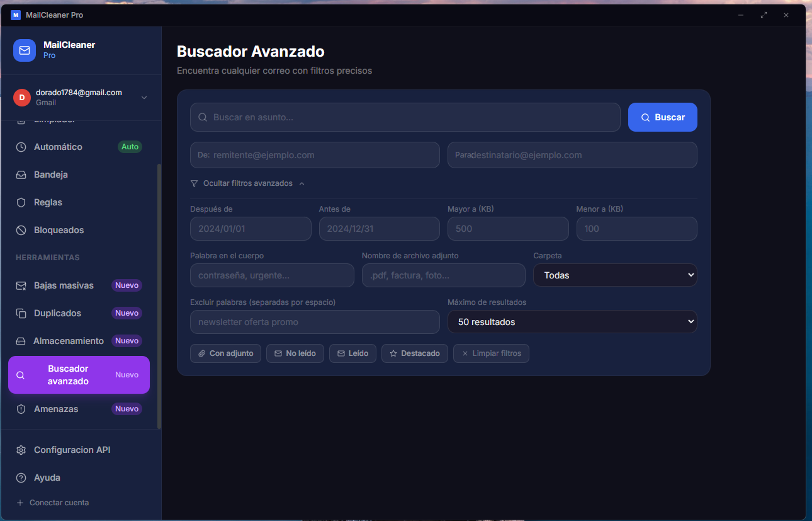Screen dimensions: 812x521
Task: Toggle the Destacado filter
Action: pos(415,353)
